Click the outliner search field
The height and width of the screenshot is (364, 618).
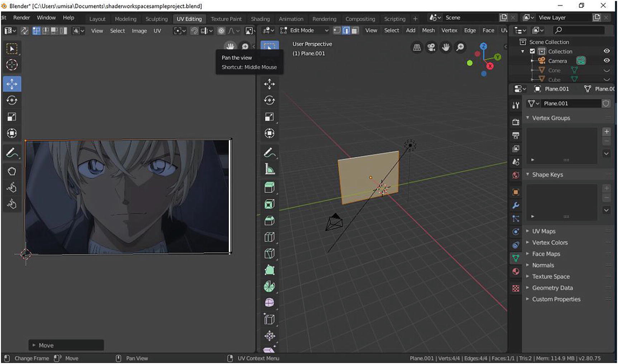578,30
